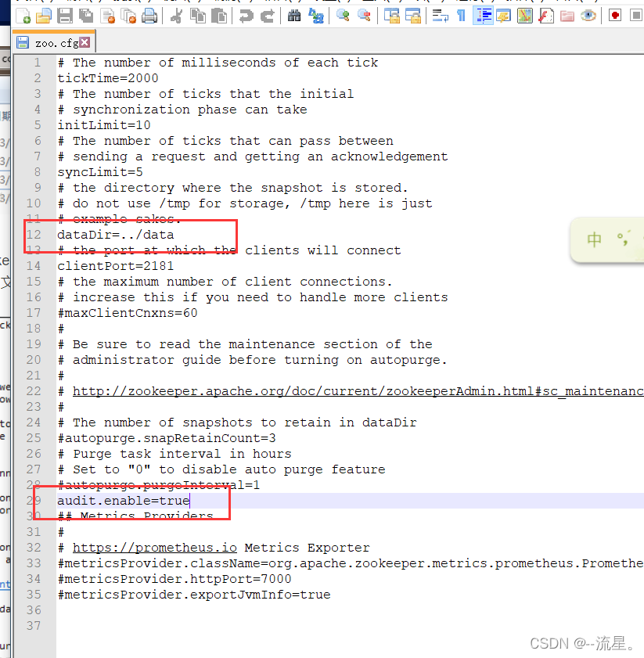Open the Function List panel
Image resolution: width=644 pixels, height=658 pixels.
[545, 16]
